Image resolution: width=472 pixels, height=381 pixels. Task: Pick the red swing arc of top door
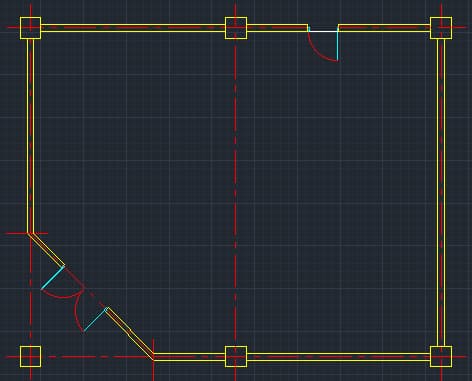tap(317, 52)
